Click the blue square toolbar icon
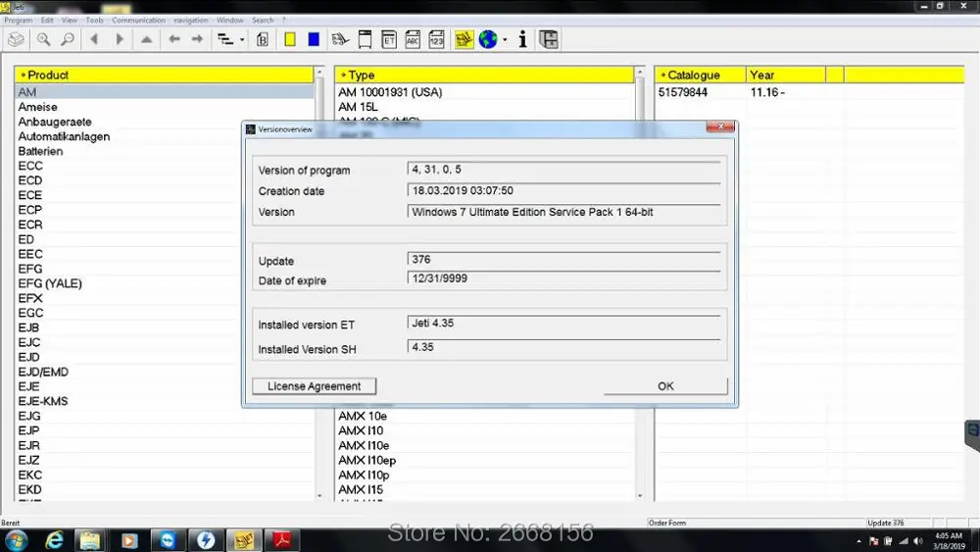The image size is (980, 552). click(314, 39)
